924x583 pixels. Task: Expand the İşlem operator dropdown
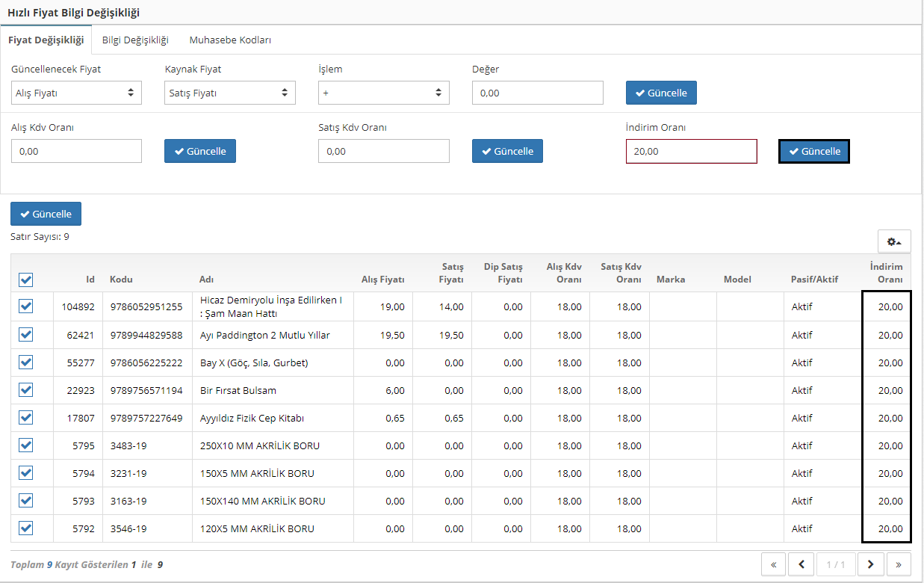383,93
